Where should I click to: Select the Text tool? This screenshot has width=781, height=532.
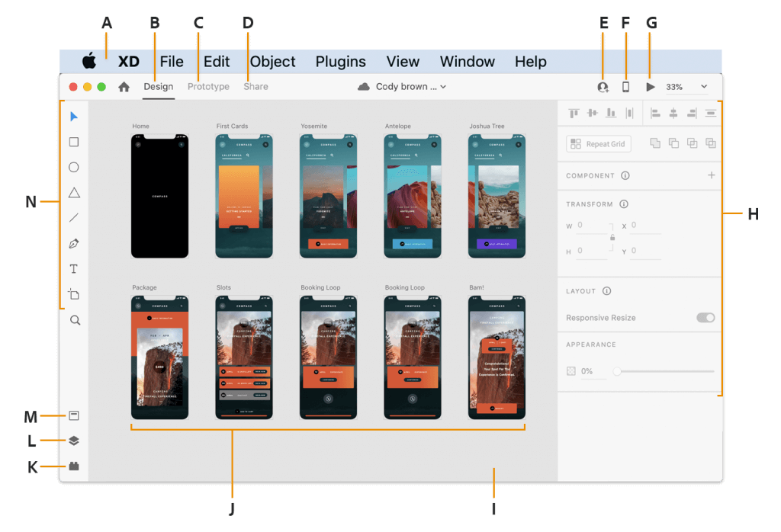click(x=74, y=269)
